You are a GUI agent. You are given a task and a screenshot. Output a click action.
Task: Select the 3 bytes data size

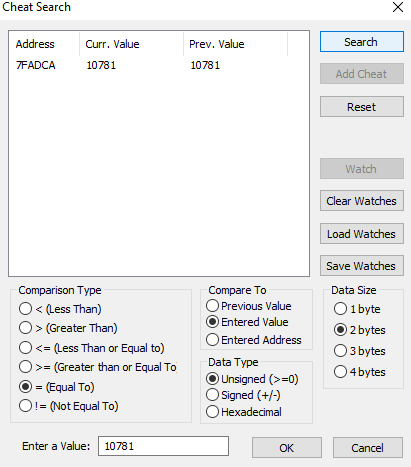pyautogui.click(x=360, y=351)
